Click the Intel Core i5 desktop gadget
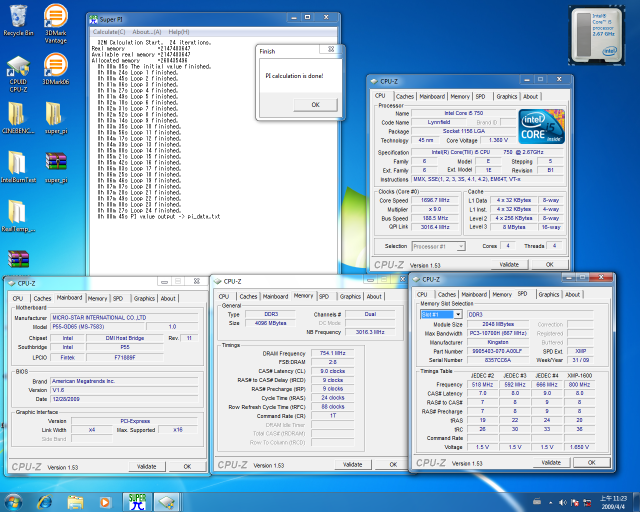 pyautogui.click(x=596, y=35)
